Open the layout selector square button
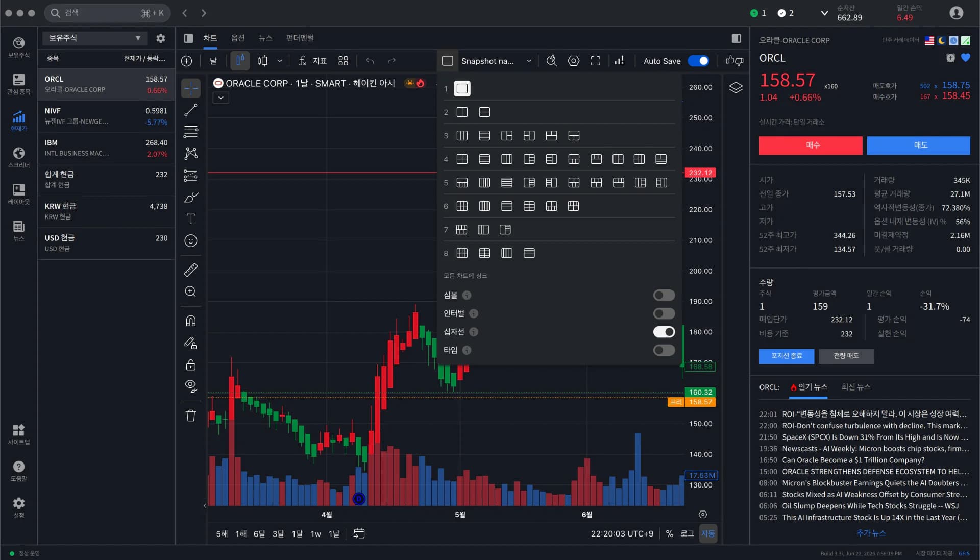 pyautogui.click(x=448, y=61)
